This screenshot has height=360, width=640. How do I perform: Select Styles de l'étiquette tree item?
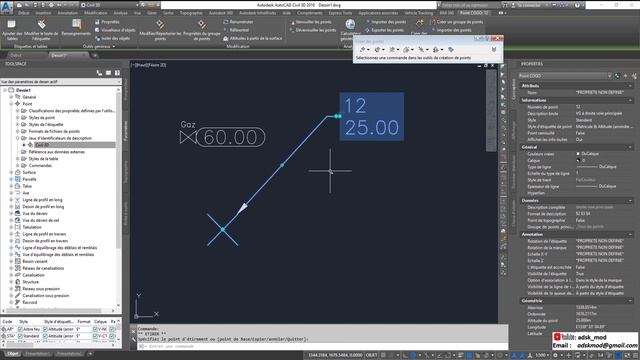point(46,124)
